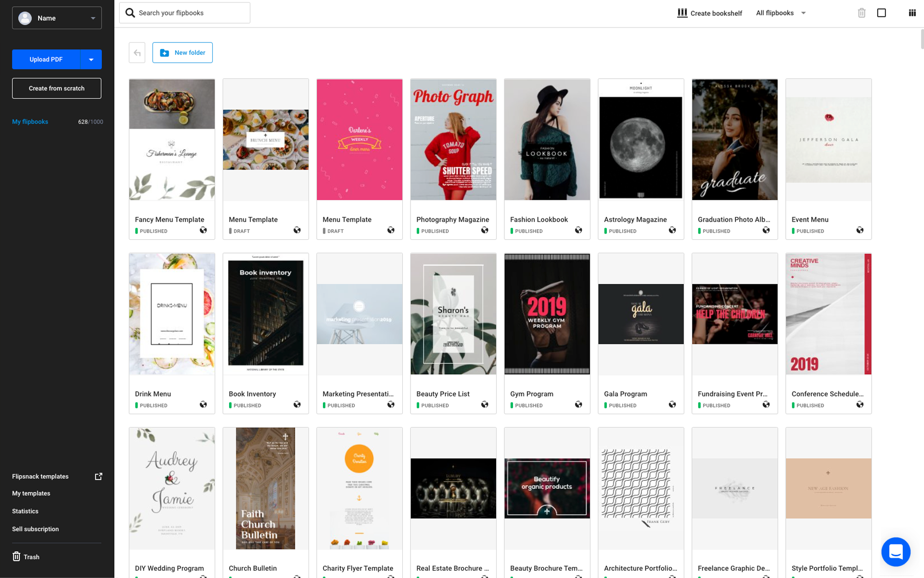
Task: Click globe icon on Gym Program card
Action: pyautogui.click(x=578, y=405)
